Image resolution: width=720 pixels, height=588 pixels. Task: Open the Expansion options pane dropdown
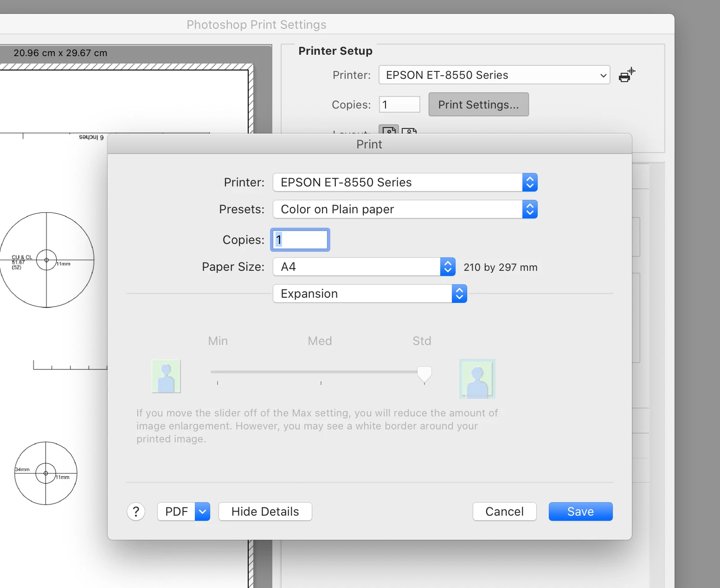pos(370,294)
